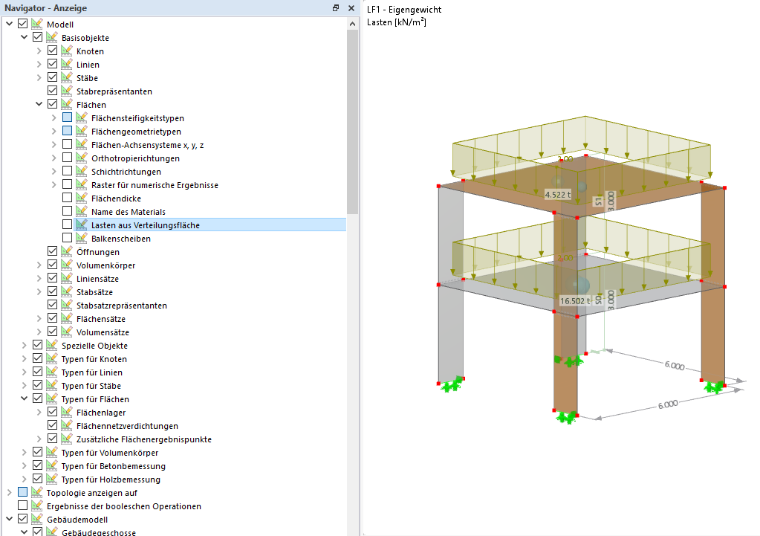Enable the Flächendicke checkbox

(x=67, y=198)
